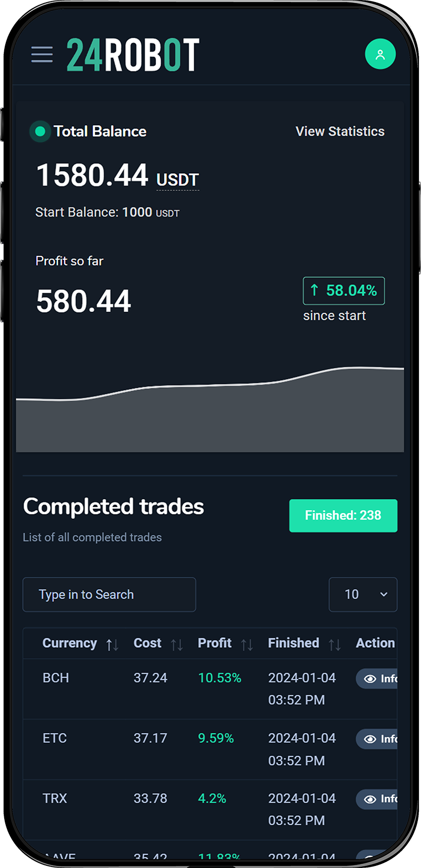Click the 24ROBOT logo

click(x=133, y=55)
